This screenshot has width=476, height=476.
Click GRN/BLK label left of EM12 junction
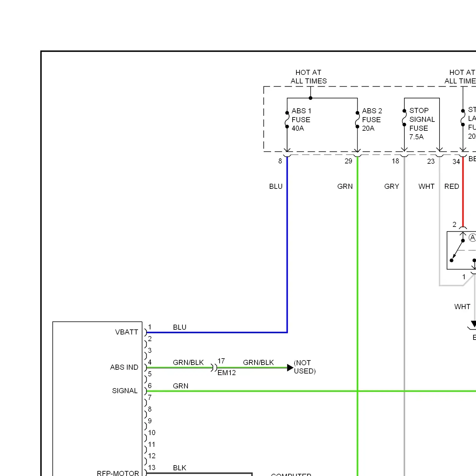[x=188, y=363]
